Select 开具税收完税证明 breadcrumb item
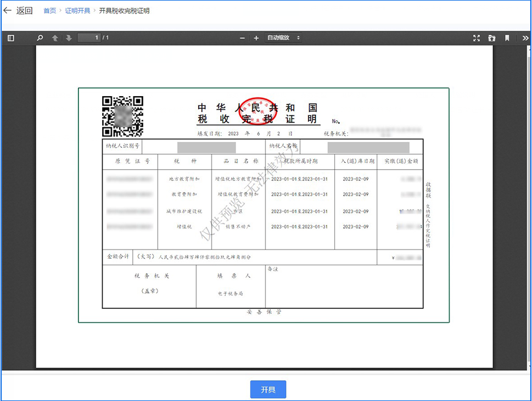This screenshot has height=401, width=532. click(124, 10)
